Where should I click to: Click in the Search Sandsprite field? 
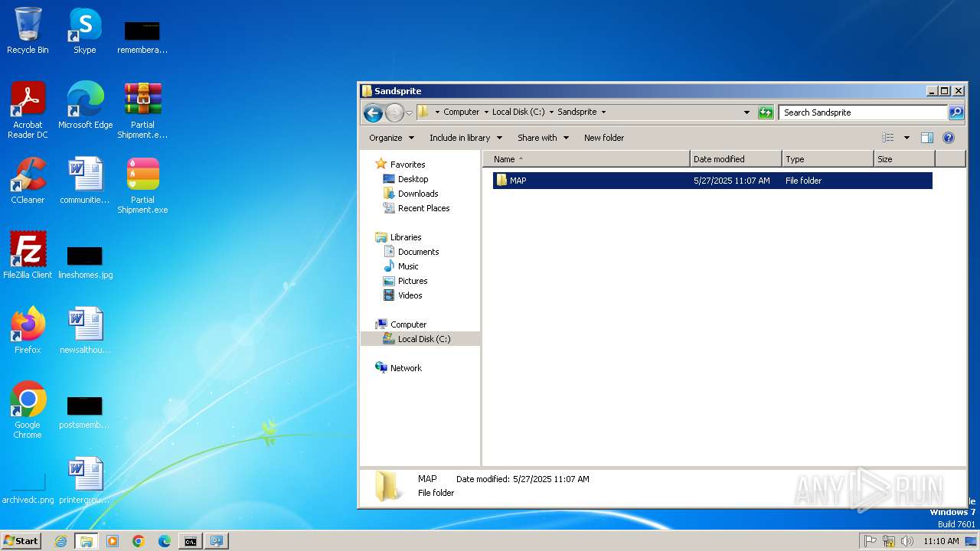pos(863,112)
